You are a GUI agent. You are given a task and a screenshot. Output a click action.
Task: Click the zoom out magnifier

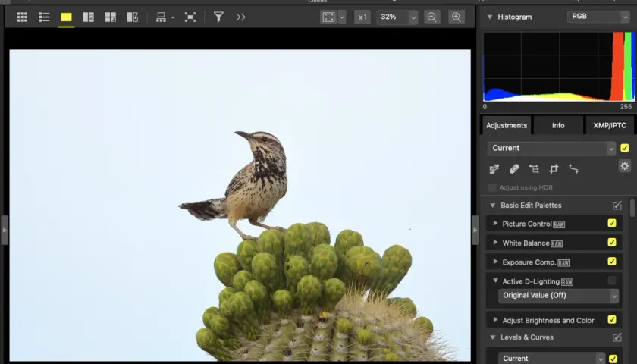[431, 17]
